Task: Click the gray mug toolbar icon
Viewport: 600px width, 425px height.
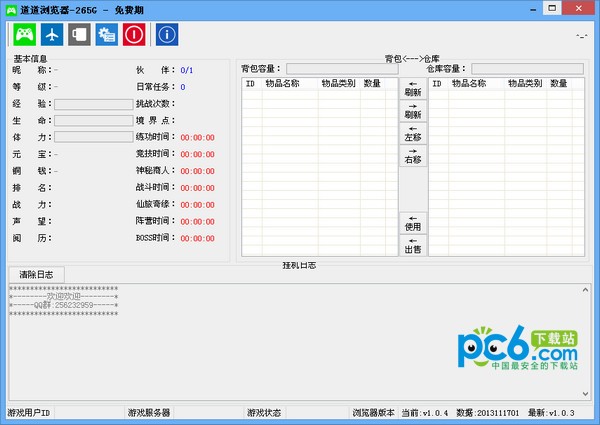Action: 78,34
